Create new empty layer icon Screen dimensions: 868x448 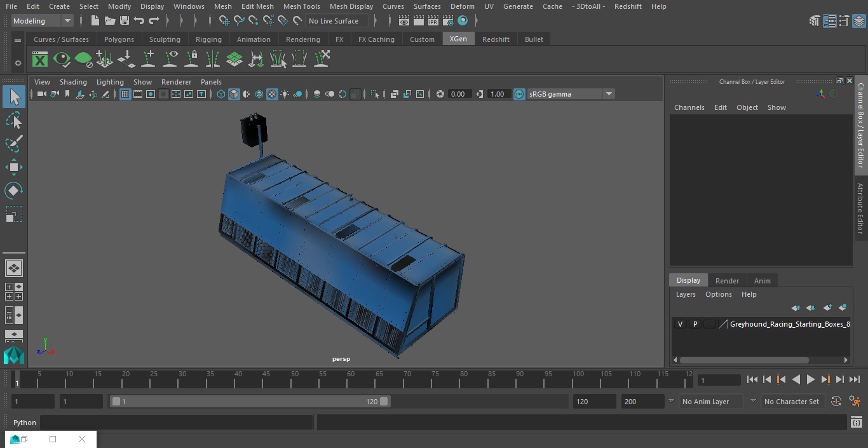coord(827,308)
